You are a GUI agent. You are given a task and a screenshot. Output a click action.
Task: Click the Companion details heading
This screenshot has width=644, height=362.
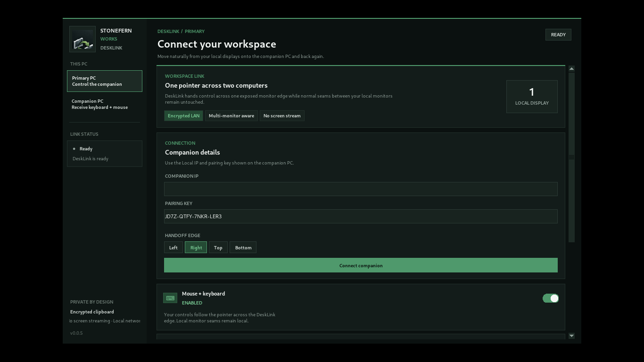click(192, 153)
